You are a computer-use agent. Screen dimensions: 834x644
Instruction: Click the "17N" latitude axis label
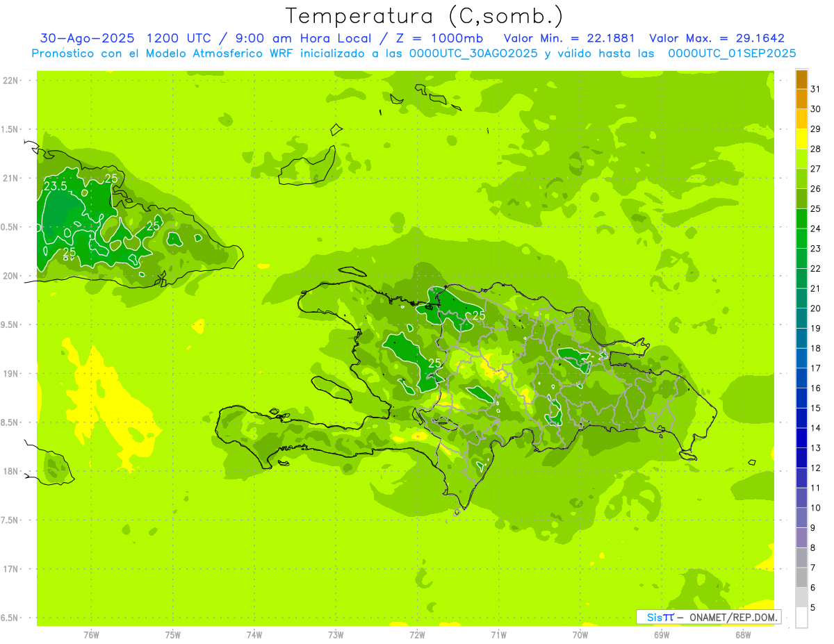coord(11,569)
